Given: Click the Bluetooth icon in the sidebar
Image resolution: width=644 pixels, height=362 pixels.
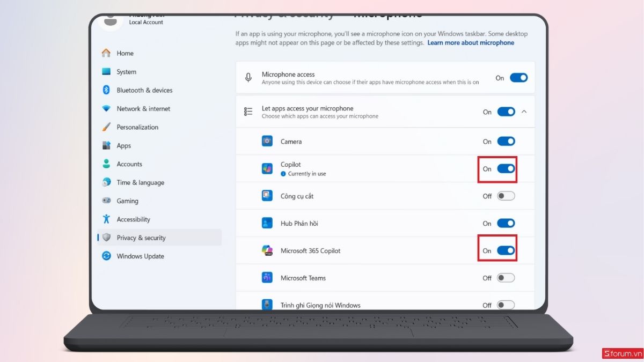Looking at the screenshot, I should (106, 90).
